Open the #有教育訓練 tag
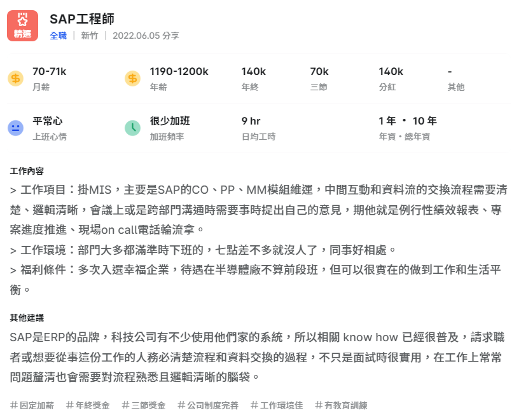Screen dimensions: 512x420 341,405
